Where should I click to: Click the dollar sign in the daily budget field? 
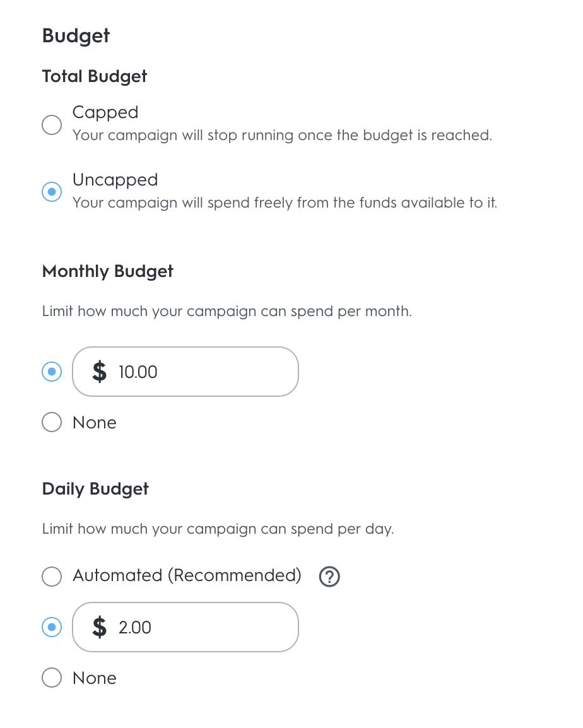pos(99,627)
